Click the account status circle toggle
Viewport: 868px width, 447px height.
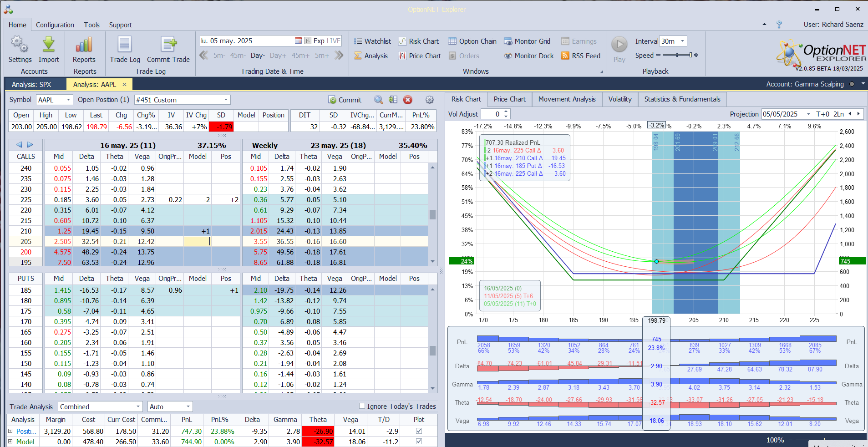coord(852,84)
